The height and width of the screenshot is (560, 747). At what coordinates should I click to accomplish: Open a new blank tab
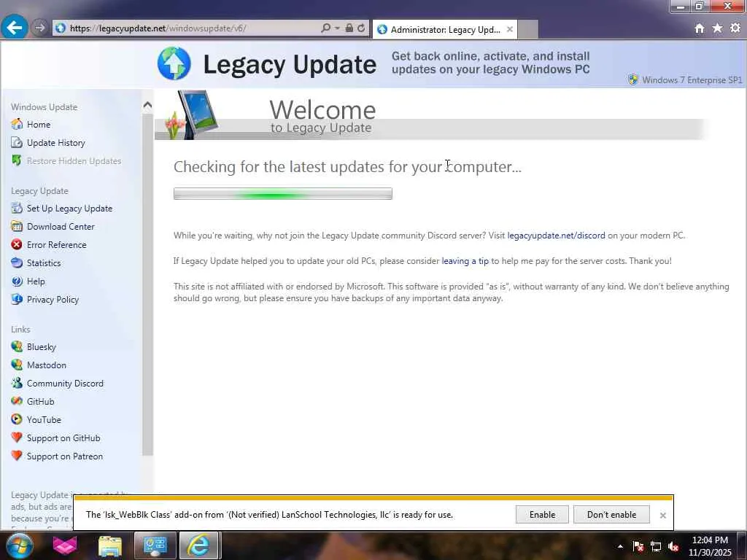click(x=528, y=29)
